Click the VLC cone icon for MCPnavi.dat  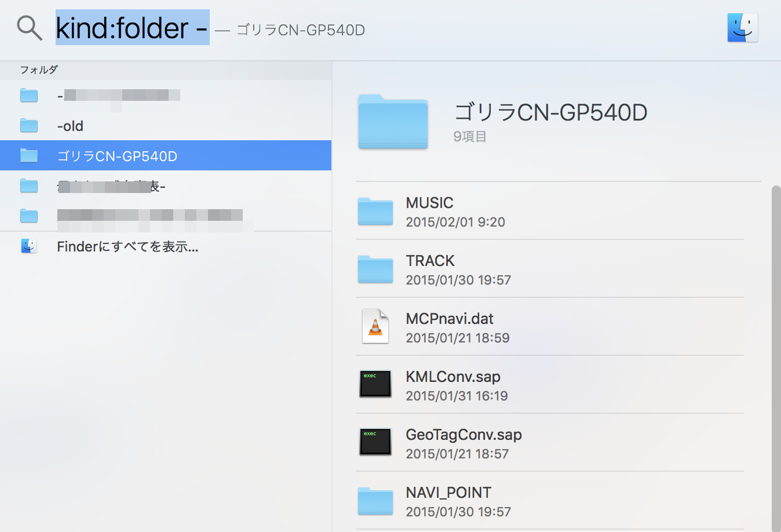pyautogui.click(x=375, y=326)
